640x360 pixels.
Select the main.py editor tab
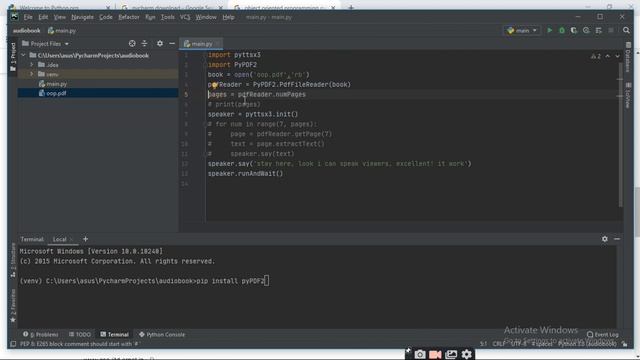(x=202, y=44)
